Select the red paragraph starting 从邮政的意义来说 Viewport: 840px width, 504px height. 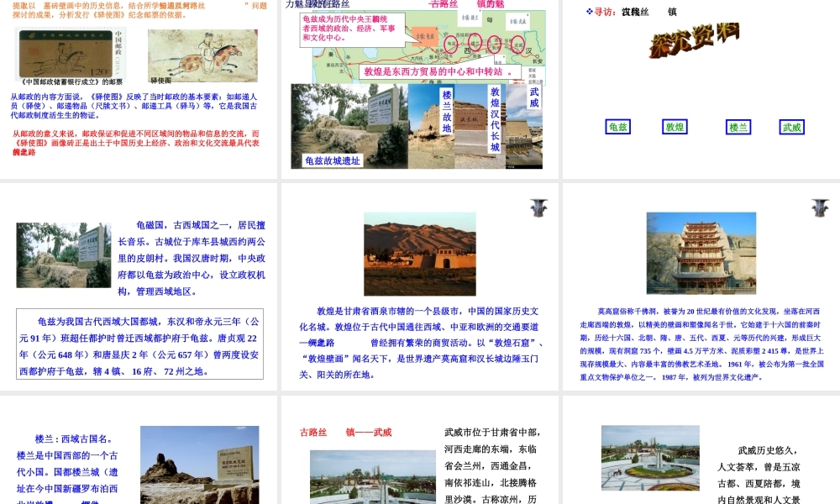pyautogui.click(x=136, y=143)
